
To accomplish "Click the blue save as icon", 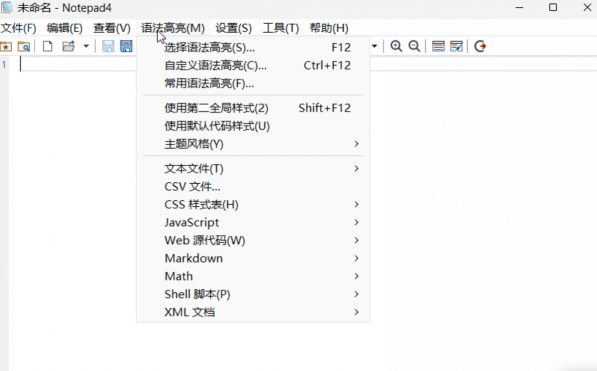I will [x=126, y=46].
